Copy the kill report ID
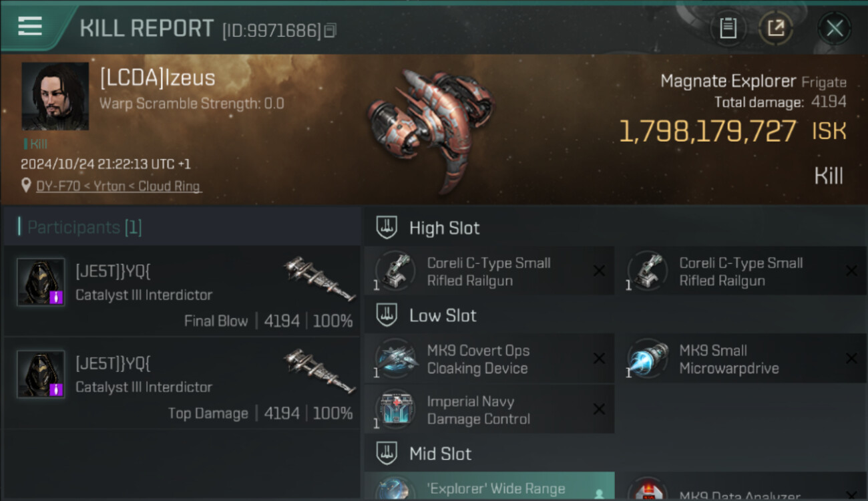 331,31
